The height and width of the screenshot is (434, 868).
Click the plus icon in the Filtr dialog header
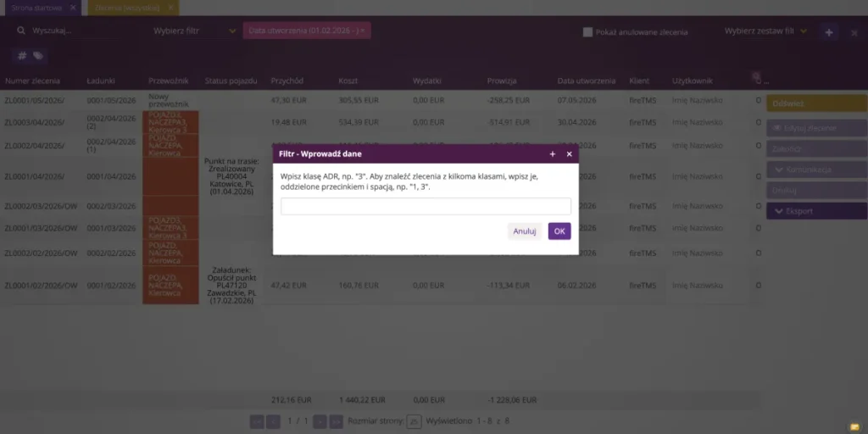click(x=553, y=154)
